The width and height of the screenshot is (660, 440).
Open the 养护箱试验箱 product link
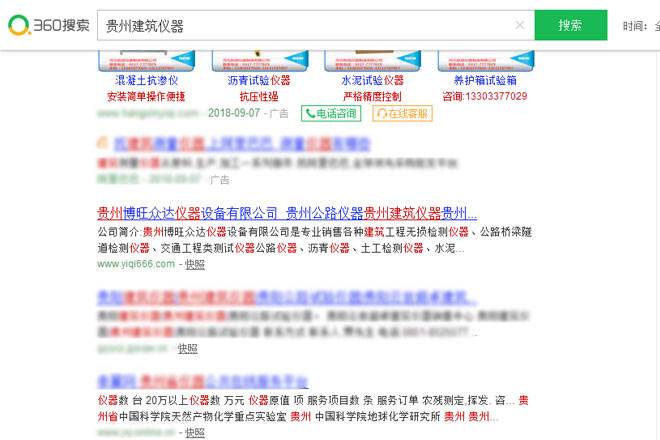[x=485, y=80]
